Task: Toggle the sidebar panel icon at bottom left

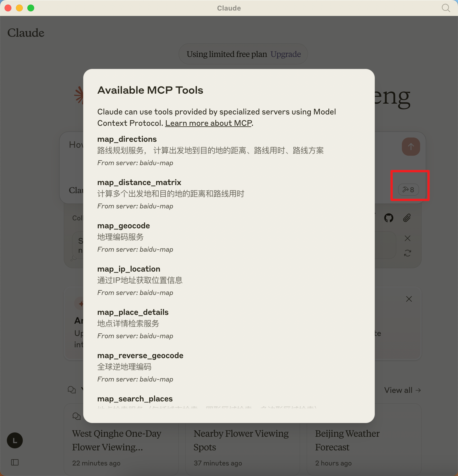Action: tap(15, 462)
